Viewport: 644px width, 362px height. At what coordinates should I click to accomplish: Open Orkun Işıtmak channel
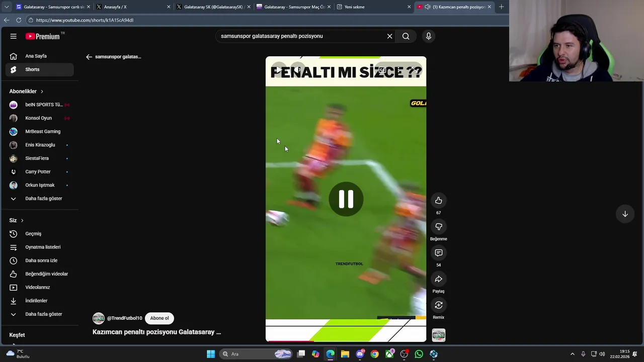pos(39,185)
